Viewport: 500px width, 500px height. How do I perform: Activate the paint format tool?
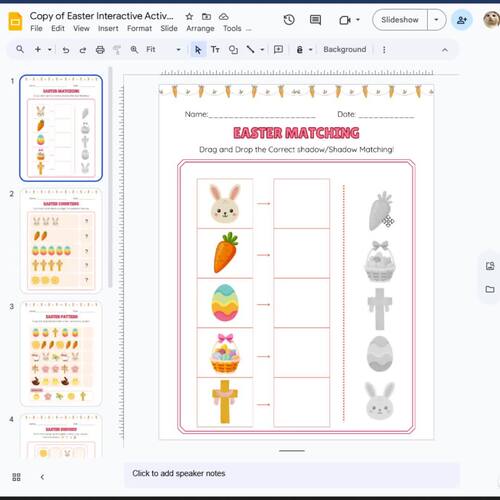tap(117, 50)
